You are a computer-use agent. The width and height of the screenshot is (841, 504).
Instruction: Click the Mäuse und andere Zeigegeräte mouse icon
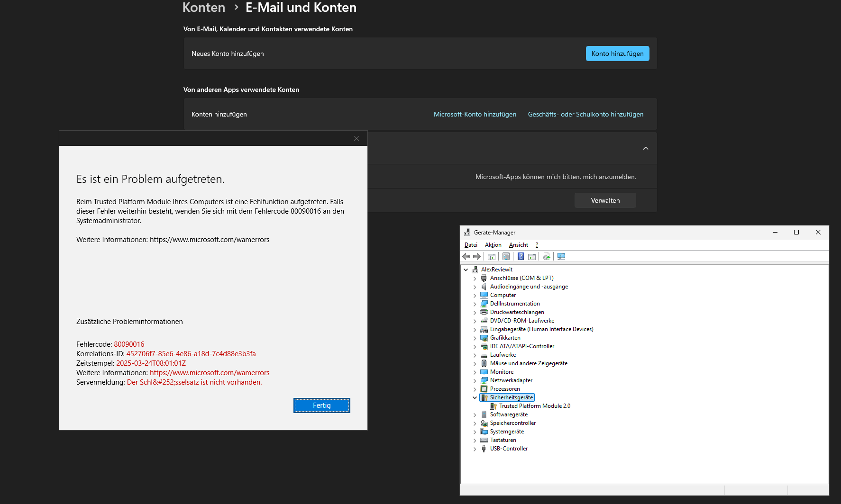tap(484, 363)
